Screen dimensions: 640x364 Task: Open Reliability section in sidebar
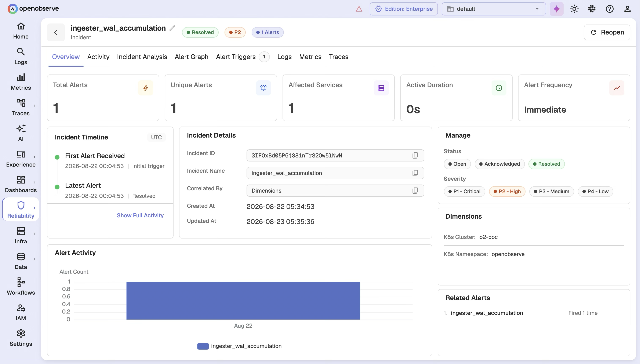point(21,210)
